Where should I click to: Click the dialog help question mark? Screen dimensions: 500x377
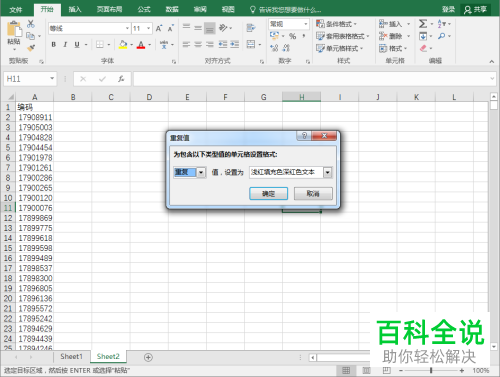point(304,136)
